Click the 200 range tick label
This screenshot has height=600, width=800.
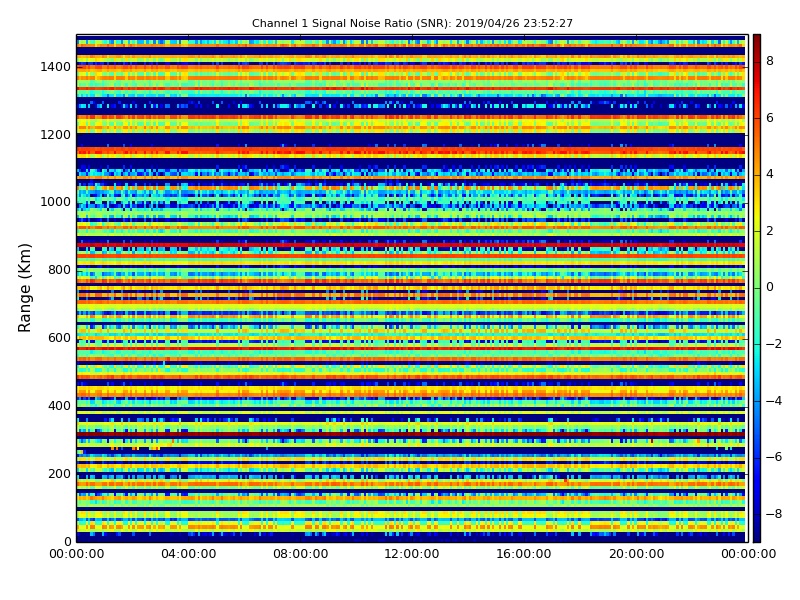tap(59, 473)
